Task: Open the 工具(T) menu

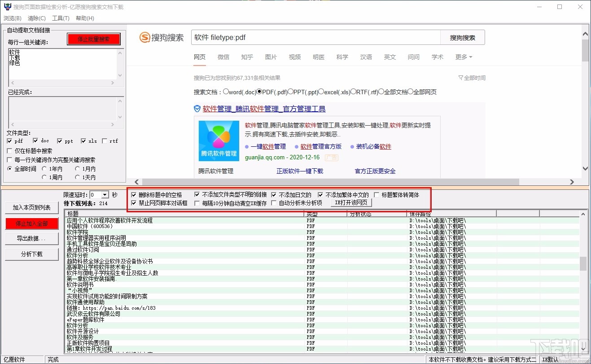Action: (61, 18)
